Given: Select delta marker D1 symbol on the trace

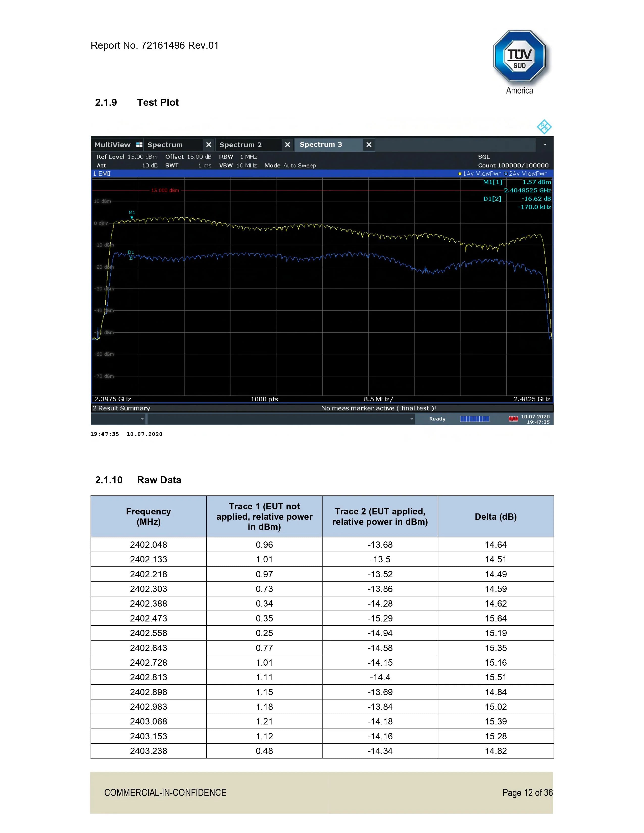Looking at the screenshot, I should [x=131, y=258].
